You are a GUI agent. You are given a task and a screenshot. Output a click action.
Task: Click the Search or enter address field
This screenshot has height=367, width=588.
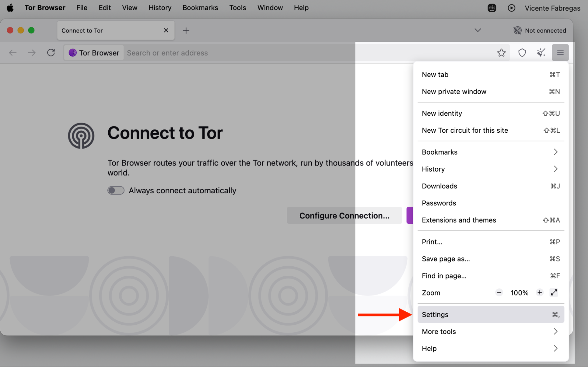(x=309, y=53)
